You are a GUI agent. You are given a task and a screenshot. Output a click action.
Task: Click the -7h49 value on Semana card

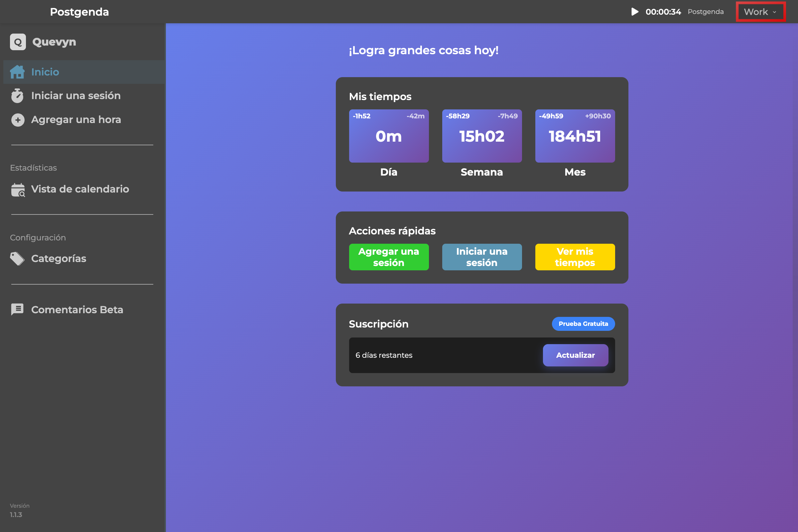tap(508, 116)
